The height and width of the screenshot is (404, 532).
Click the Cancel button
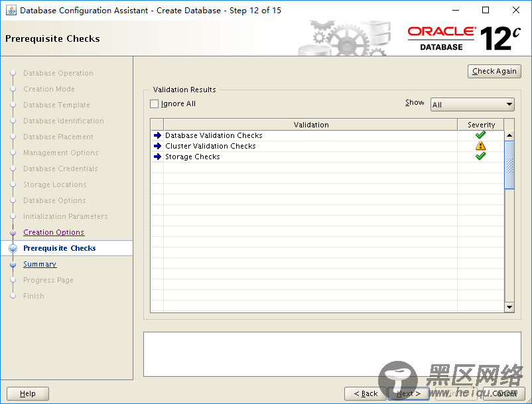pos(504,393)
